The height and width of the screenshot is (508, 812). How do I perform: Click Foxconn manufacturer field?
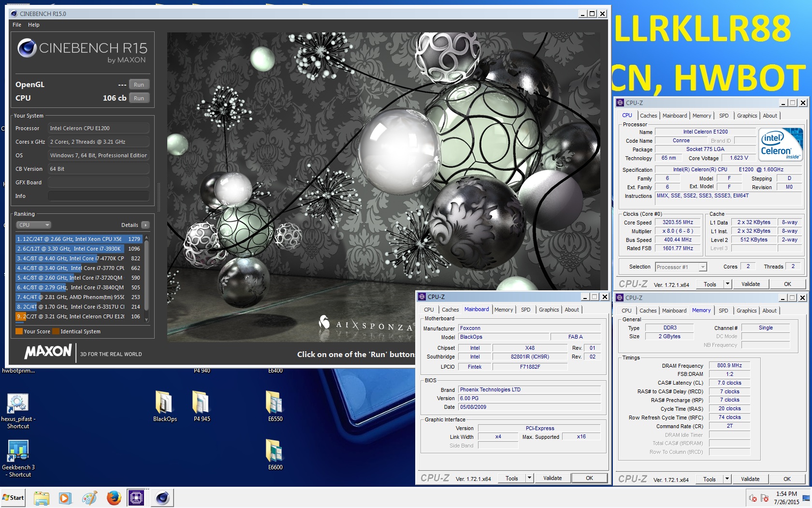(x=530, y=328)
